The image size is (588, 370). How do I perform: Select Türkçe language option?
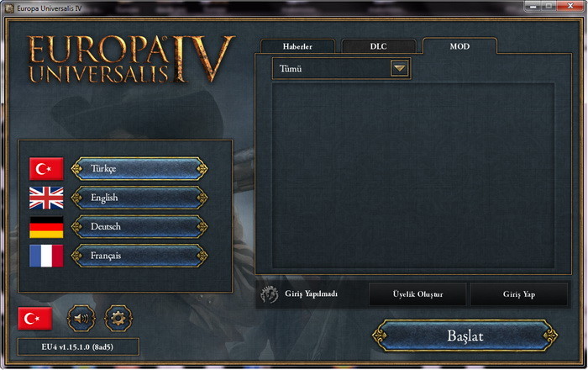click(x=139, y=169)
